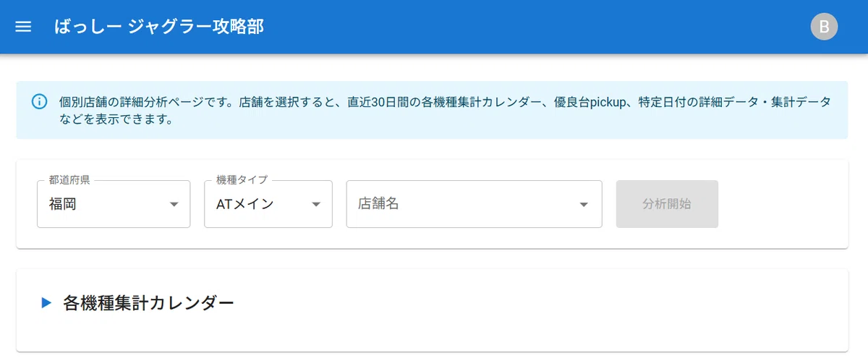Click empty area of blue header bar
This screenshot has height=361, width=868.
[x=535, y=27]
